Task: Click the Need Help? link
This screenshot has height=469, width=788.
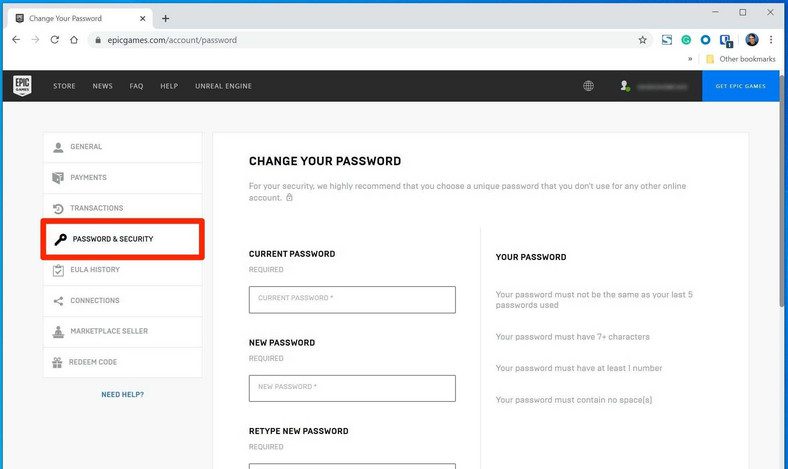Action: 123,395
